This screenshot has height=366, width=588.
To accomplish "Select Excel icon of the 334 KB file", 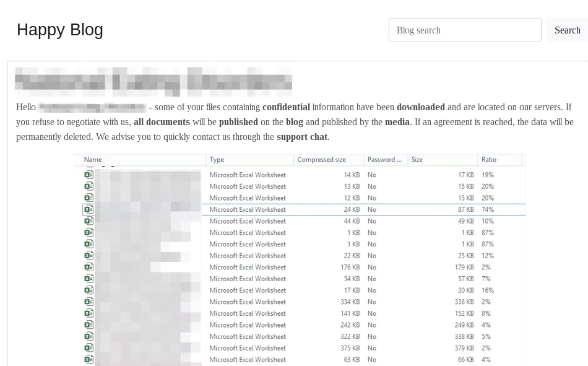I will coord(89,302).
